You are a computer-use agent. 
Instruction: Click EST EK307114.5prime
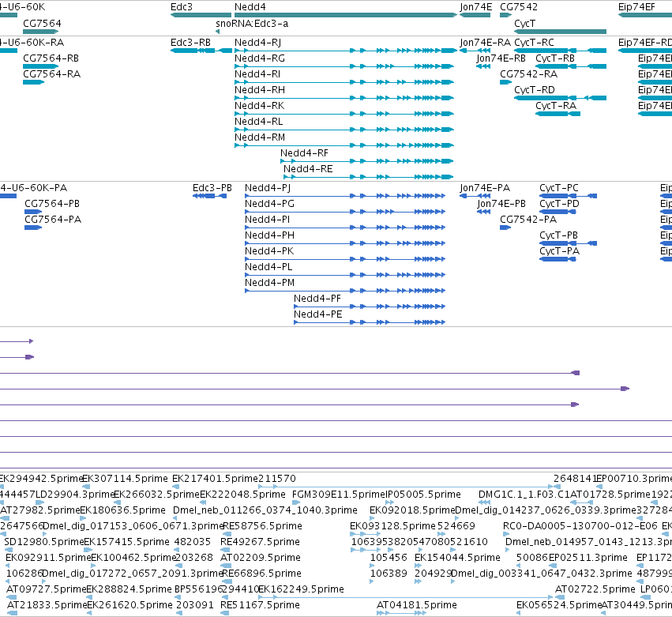tap(125, 479)
